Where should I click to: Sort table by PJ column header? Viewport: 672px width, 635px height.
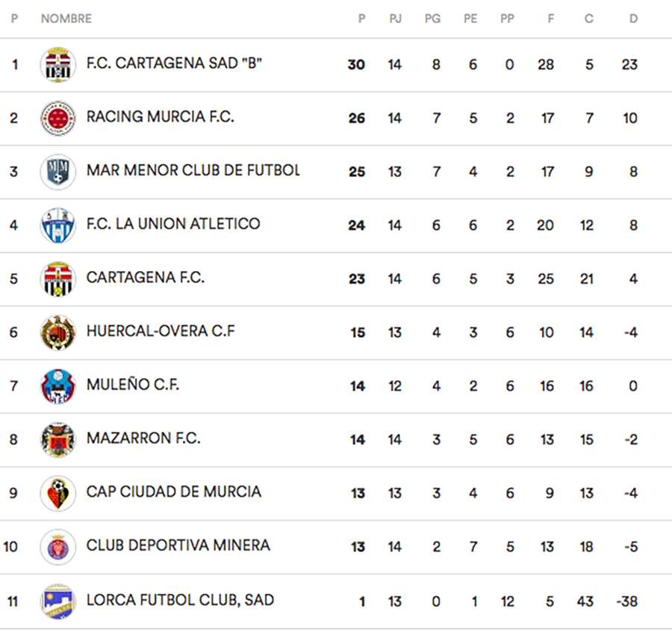coord(395,19)
